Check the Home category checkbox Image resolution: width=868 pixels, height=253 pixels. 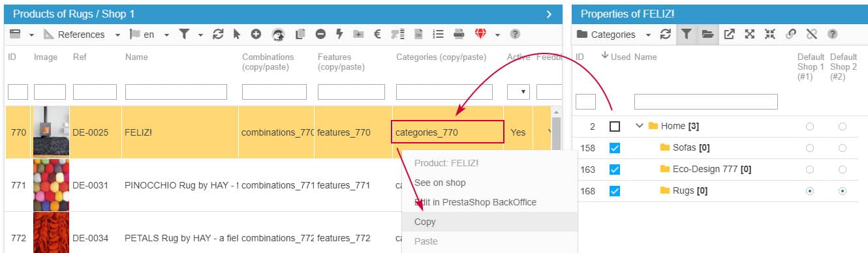(614, 126)
